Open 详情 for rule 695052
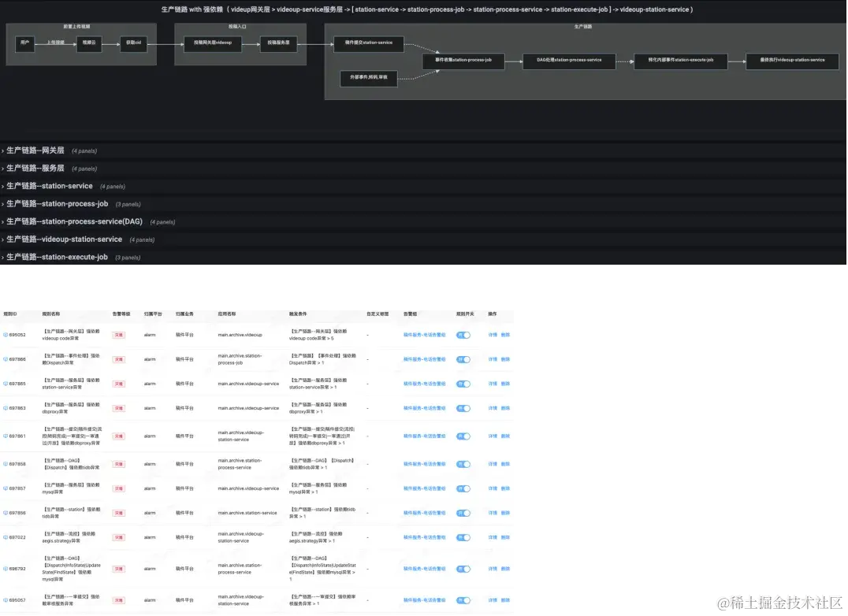 [x=493, y=335]
